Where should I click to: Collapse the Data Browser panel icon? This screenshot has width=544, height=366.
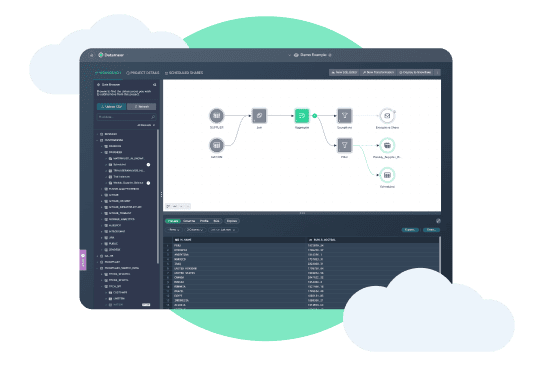[154, 85]
